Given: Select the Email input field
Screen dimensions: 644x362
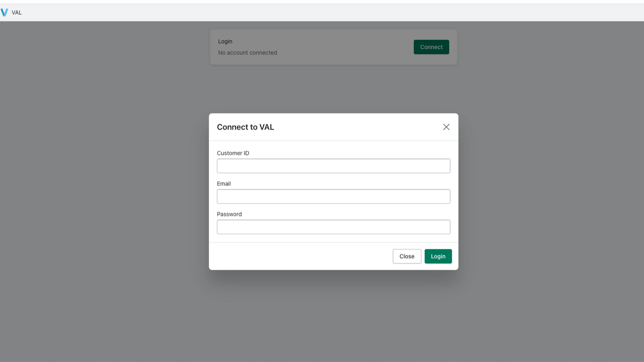Looking at the screenshot, I should pos(334,197).
